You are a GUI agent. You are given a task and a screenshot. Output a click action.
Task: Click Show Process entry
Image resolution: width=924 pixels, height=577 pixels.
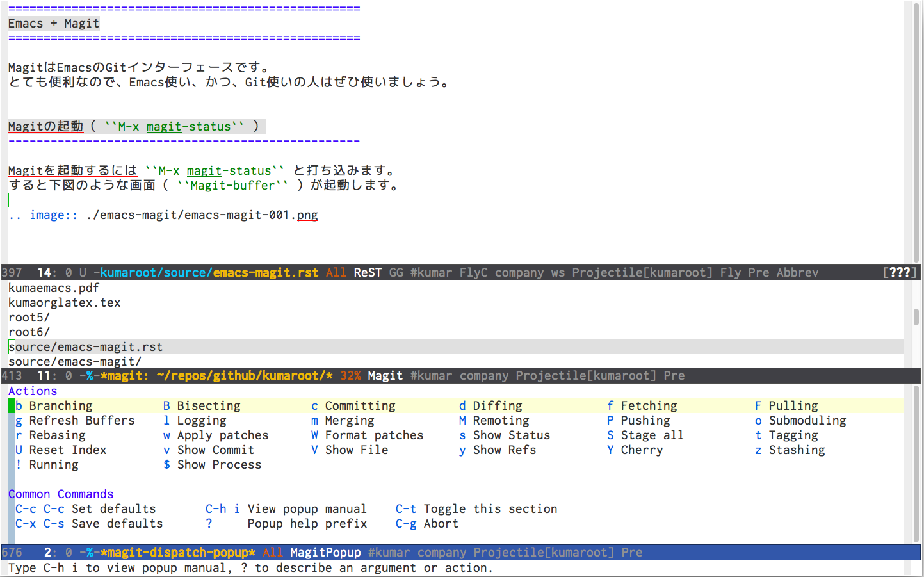point(213,464)
